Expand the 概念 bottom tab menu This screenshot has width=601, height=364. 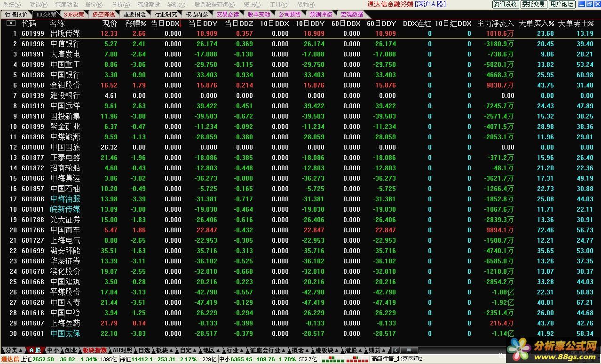point(300,350)
